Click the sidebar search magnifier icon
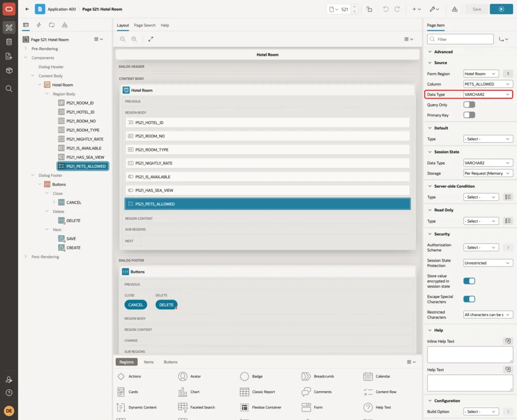The width and height of the screenshot is (517, 420). coord(9,89)
